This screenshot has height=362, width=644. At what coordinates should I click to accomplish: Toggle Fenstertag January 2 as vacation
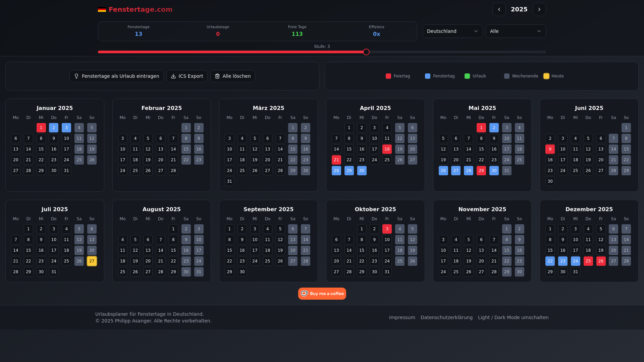[x=54, y=128]
